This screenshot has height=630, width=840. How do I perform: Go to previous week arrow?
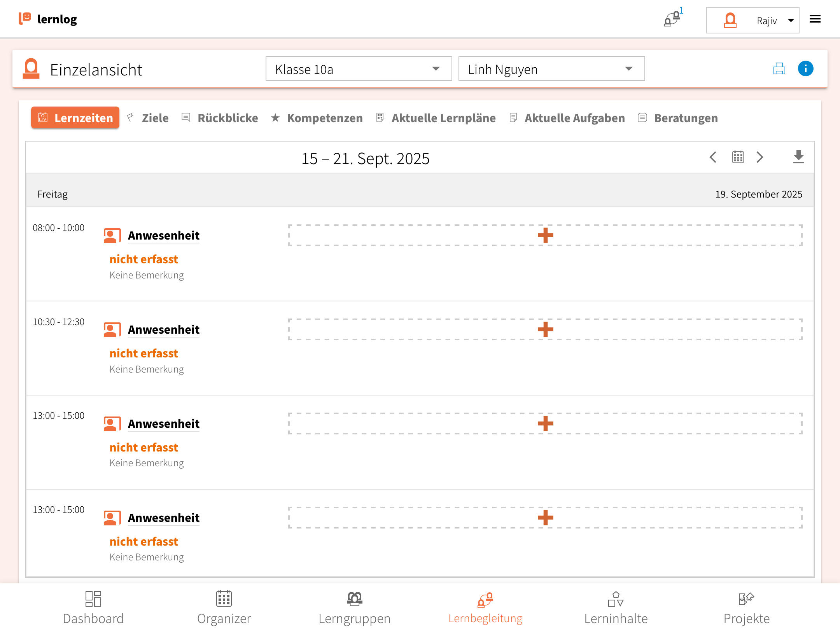click(x=713, y=157)
